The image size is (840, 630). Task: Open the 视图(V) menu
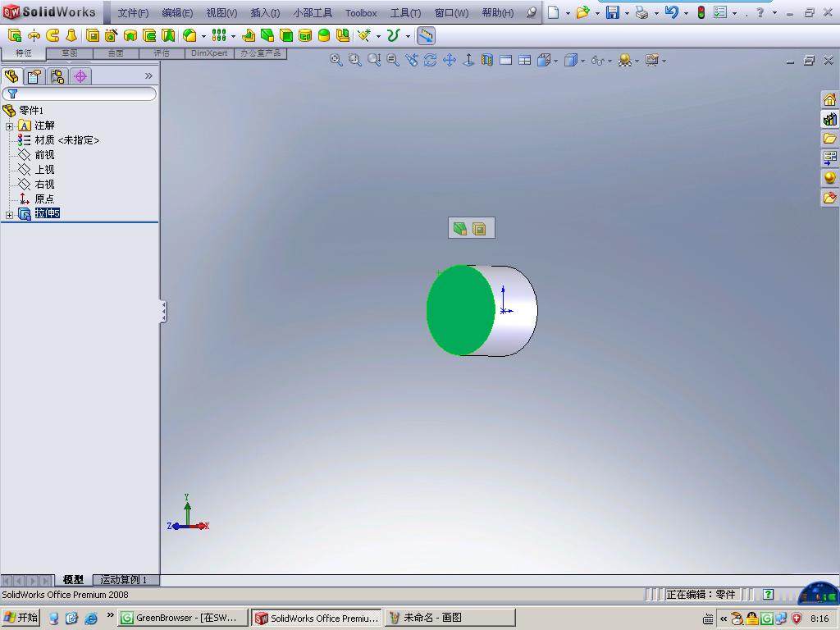[221, 13]
